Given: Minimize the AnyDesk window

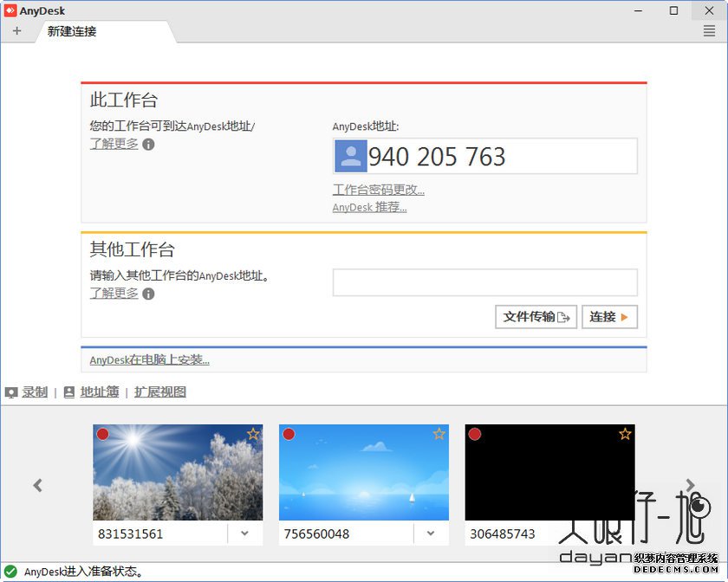Looking at the screenshot, I should (639, 10).
